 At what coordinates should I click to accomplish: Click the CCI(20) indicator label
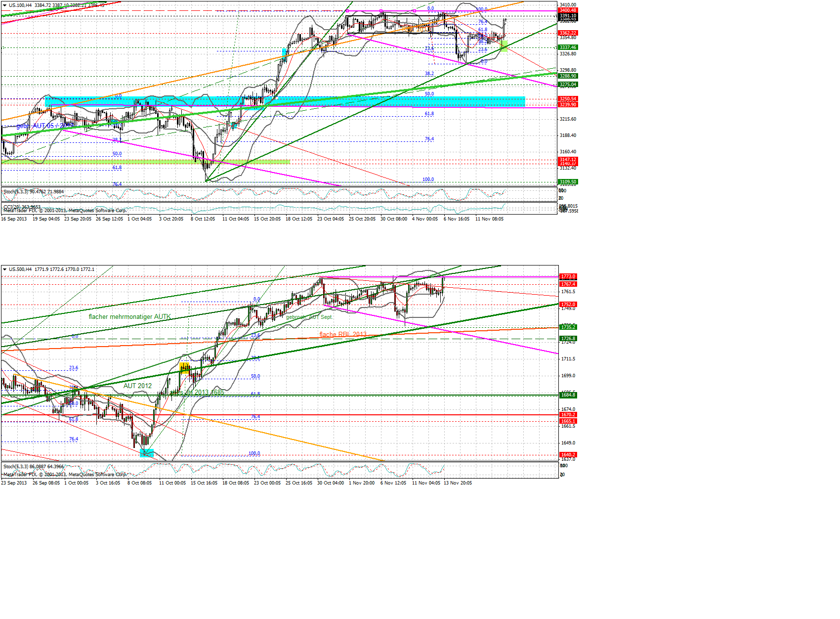[12, 207]
